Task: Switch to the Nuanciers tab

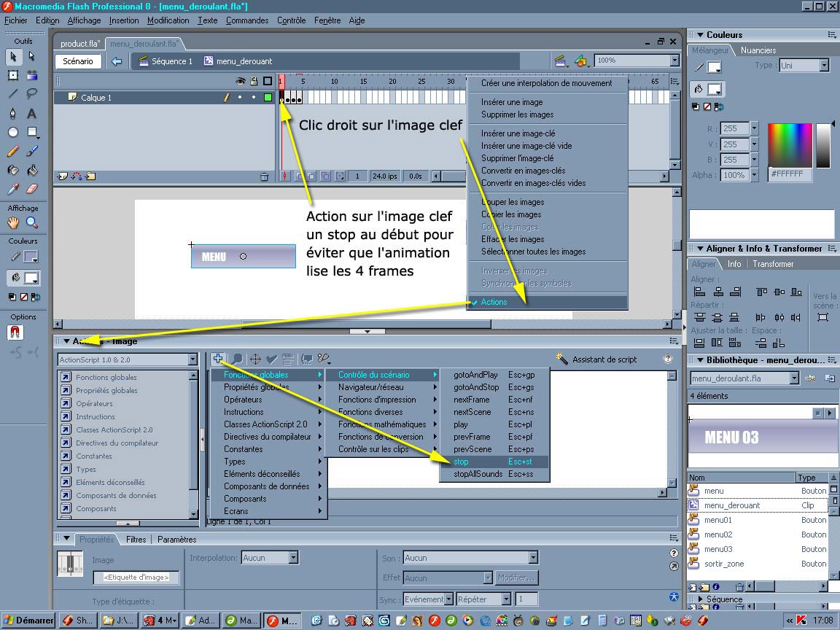Action: click(758, 50)
